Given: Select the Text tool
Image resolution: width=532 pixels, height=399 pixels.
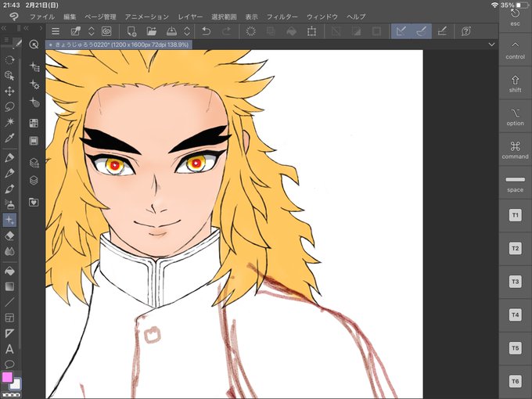Looking at the screenshot, I should (9, 349).
